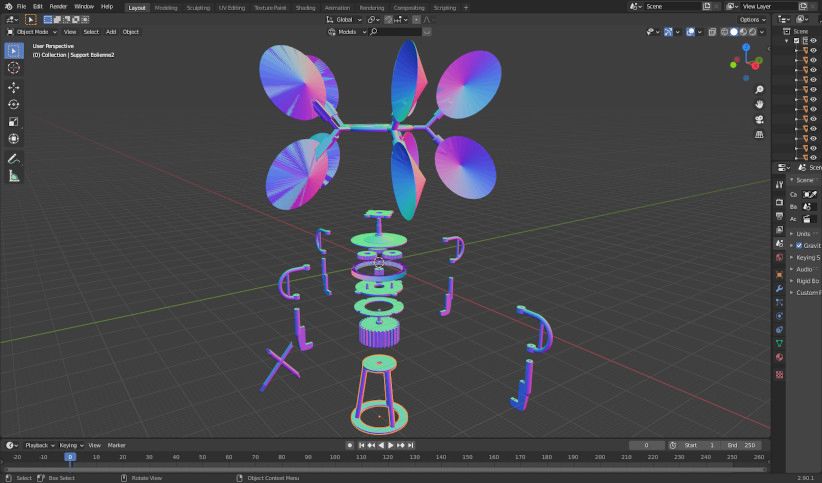
Task: Open the Render menu
Action: click(58, 7)
